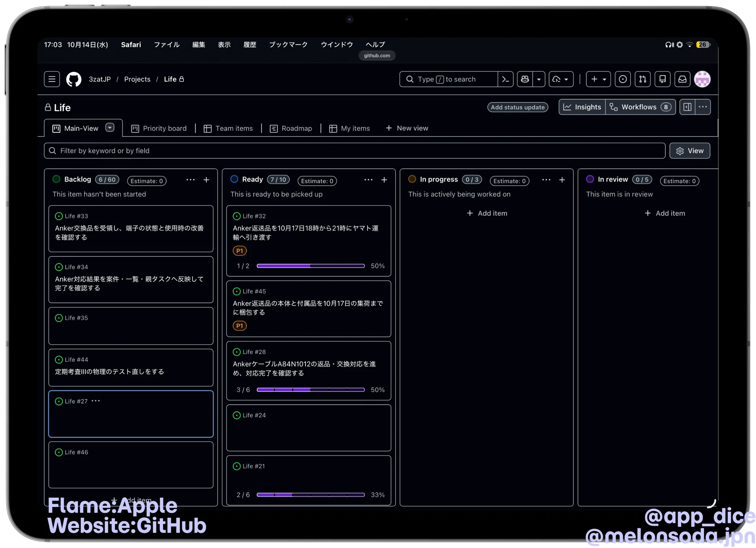The image size is (756, 548).
Task: Add an item with Ready plus icon
Action: click(384, 180)
